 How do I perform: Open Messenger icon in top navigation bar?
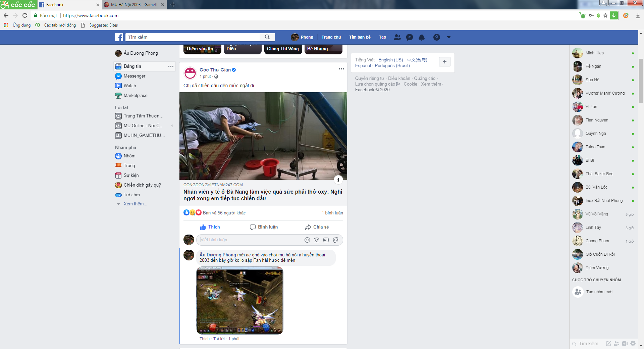(409, 37)
